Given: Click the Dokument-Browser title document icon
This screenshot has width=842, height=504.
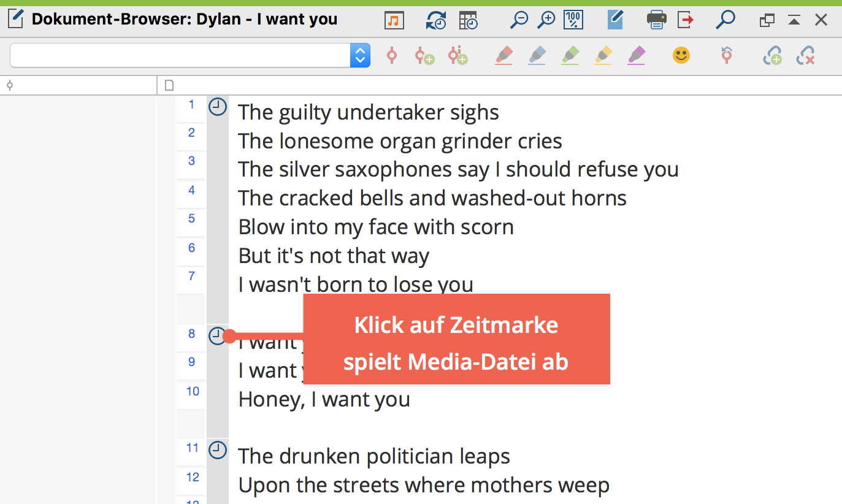Looking at the screenshot, I should 15,19.
